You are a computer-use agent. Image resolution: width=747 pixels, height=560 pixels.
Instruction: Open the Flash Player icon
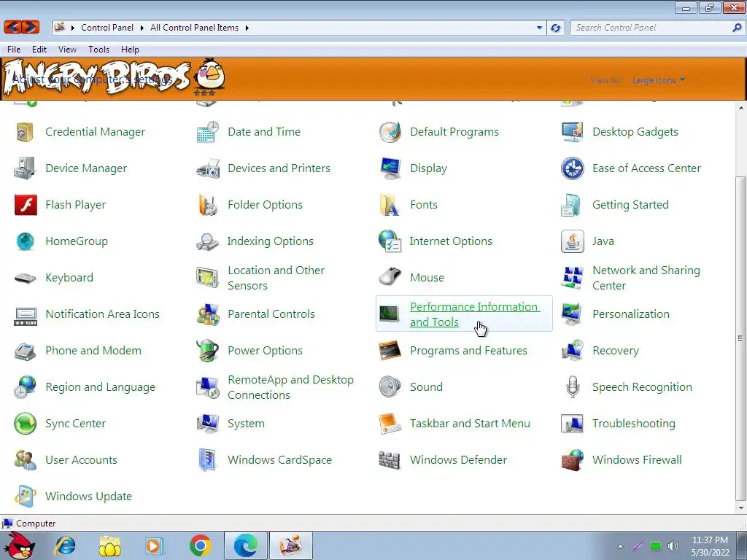click(x=26, y=205)
